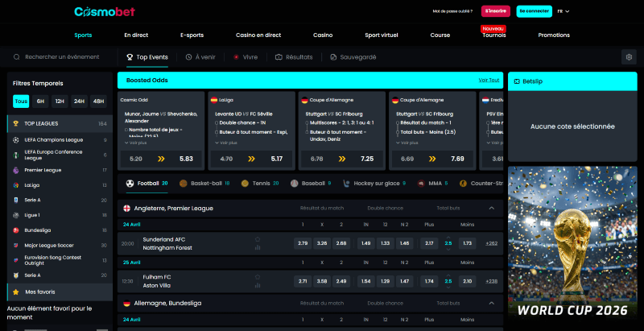The image size is (644, 331).
Task: Click the UEFA Europa Conference League icon
Action: point(16,155)
